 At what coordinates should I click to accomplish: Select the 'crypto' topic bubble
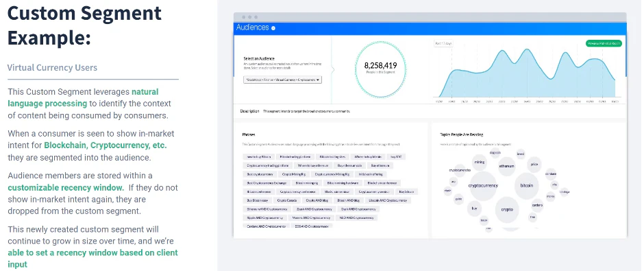(x=507, y=209)
